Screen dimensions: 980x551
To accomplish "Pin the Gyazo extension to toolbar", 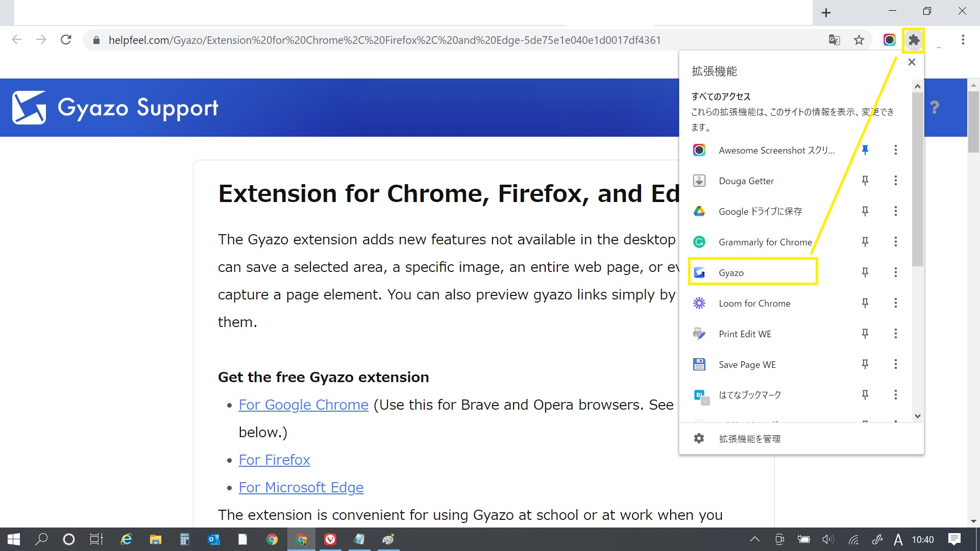I will [865, 272].
